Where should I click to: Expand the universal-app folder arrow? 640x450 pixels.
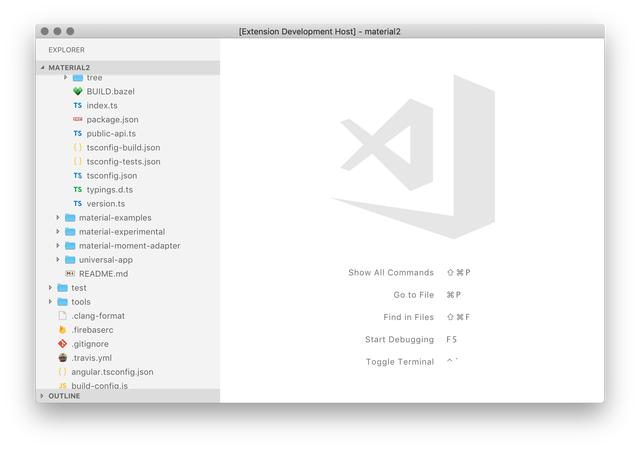58,260
